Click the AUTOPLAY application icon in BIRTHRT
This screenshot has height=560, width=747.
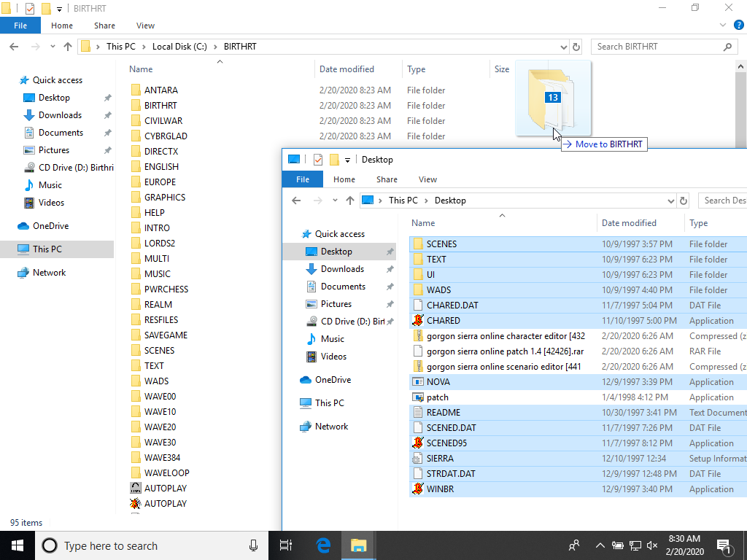(136, 504)
